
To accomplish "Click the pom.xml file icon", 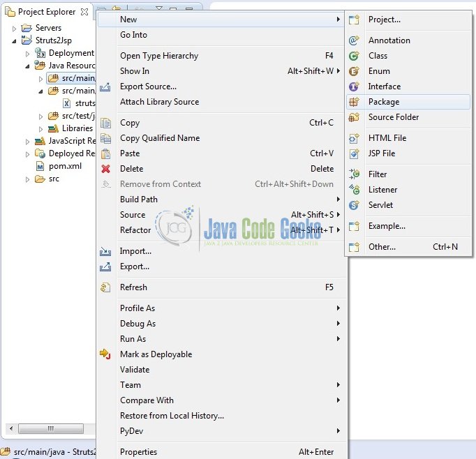I will [x=40, y=166].
